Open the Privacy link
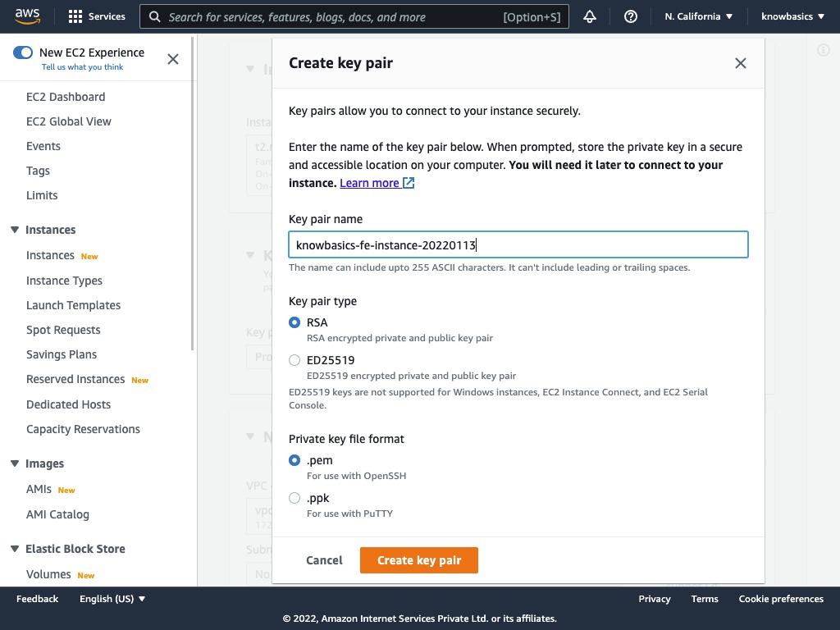 click(x=654, y=599)
